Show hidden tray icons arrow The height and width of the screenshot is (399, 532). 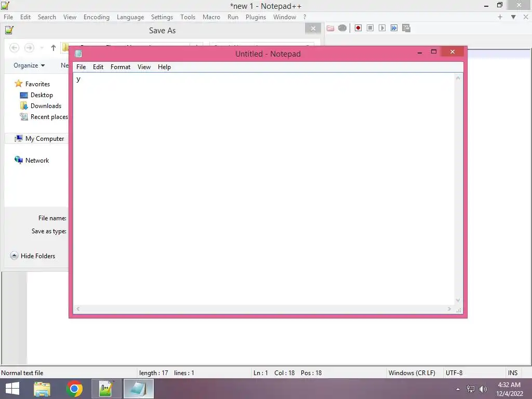(458, 389)
